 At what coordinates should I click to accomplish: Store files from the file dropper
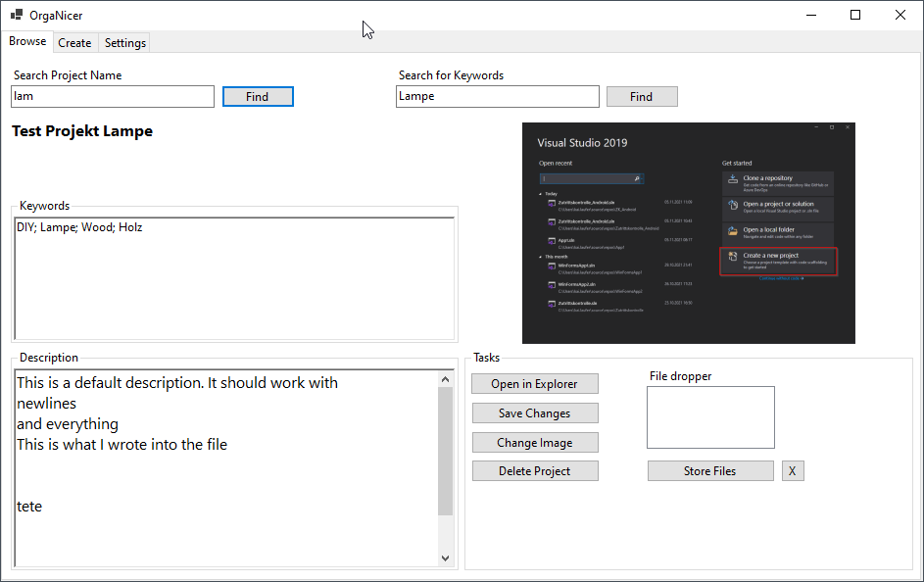(710, 470)
